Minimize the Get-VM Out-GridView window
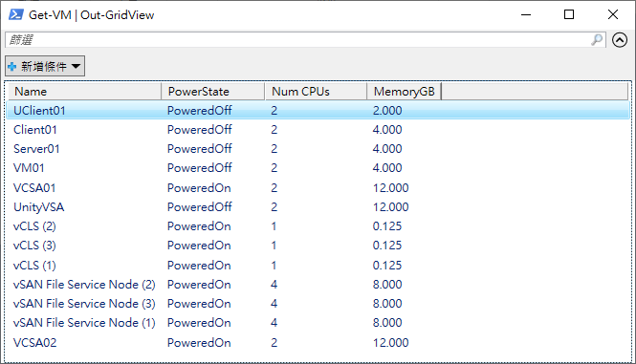The width and height of the screenshot is (636, 364). coord(526,14)
